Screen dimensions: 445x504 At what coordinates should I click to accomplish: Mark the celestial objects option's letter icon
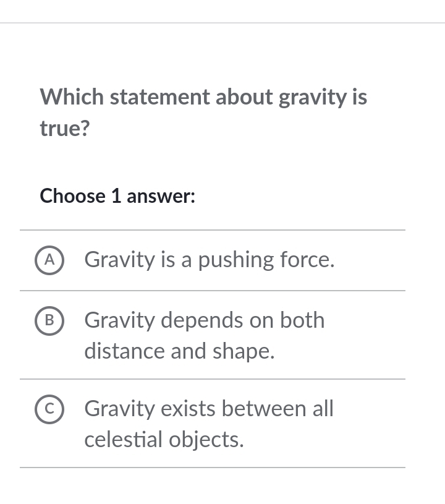coord(49,409)
